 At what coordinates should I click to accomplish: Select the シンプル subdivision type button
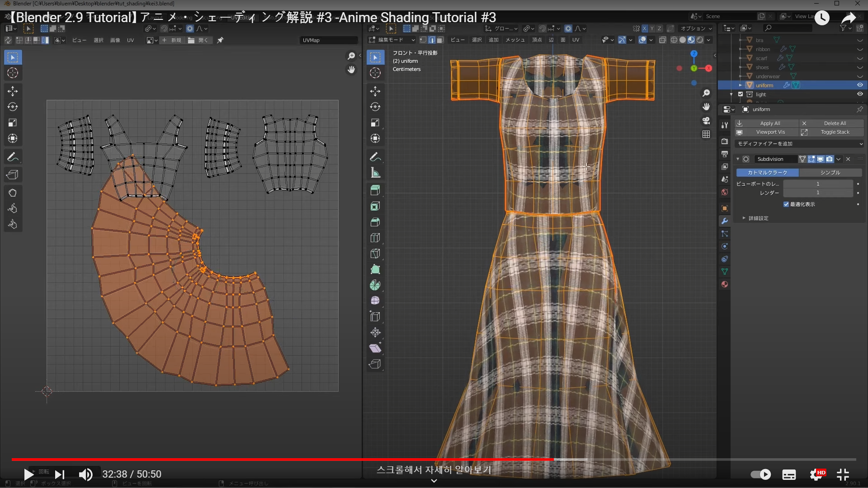[x=830, y=173]
